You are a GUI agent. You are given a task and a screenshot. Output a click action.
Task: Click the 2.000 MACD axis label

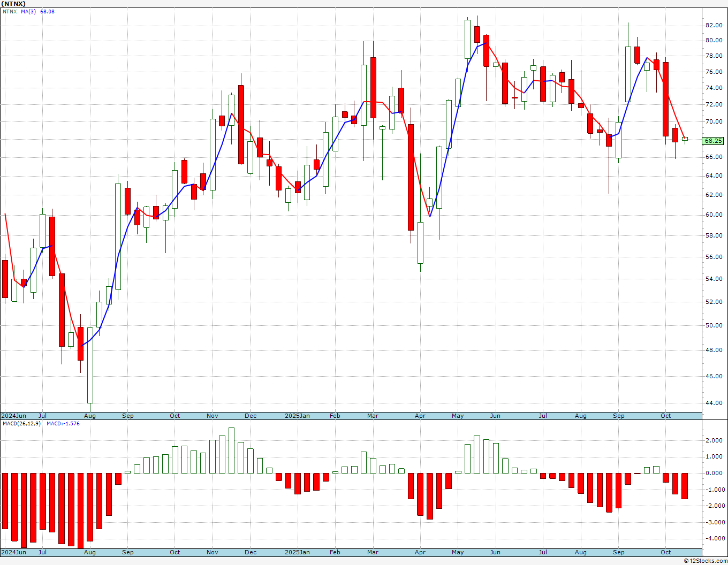(715, 440)
